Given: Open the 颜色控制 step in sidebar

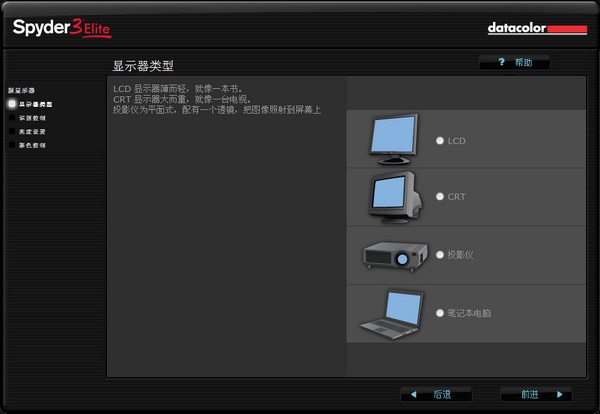Looking at the screenshot, I should point(27,145).
